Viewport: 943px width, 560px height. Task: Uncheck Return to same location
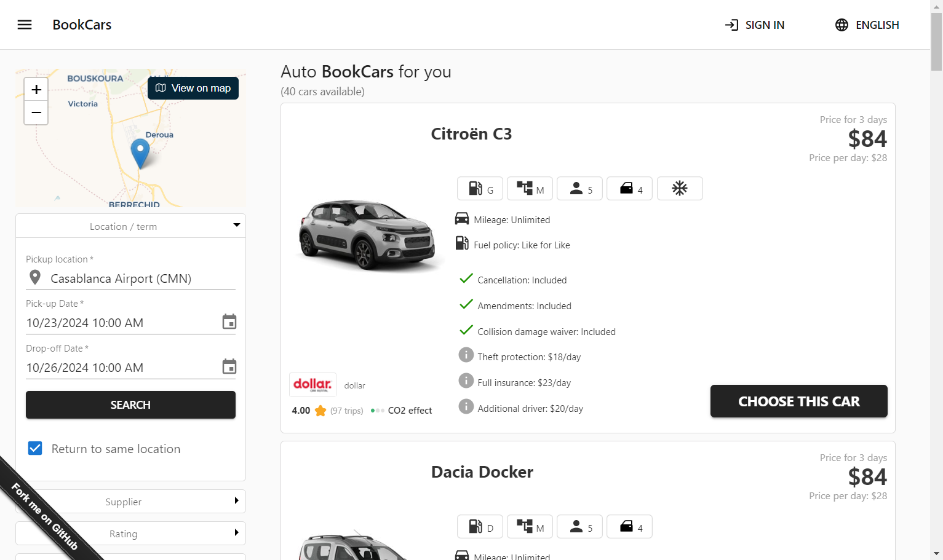tap(36, 448)
